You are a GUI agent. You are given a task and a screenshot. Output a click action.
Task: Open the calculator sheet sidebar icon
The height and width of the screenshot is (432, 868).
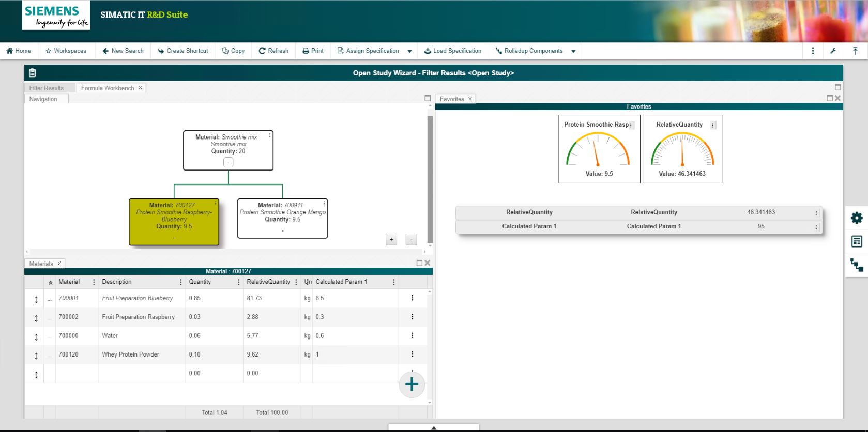tap(857, 241)
